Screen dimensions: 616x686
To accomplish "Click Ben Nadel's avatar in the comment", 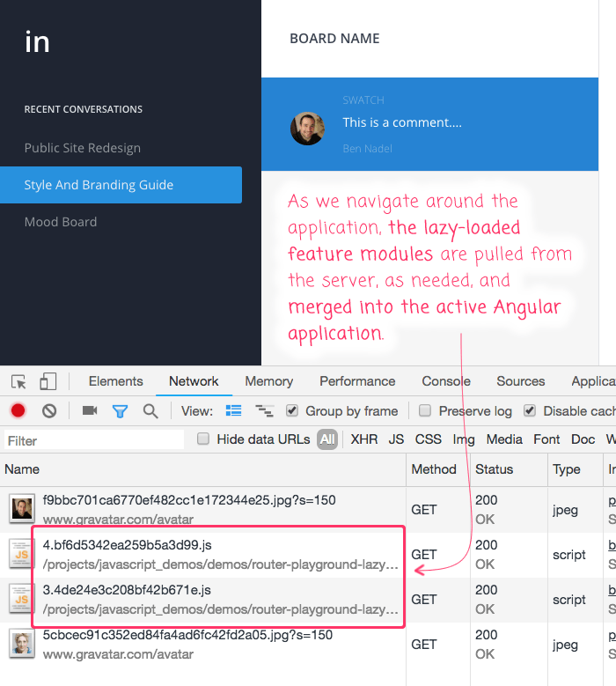I will pyautogui.click(x=307, y=129).
